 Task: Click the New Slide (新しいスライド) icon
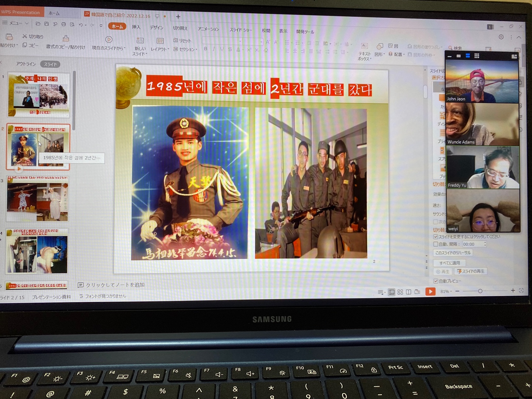(140, 41)
